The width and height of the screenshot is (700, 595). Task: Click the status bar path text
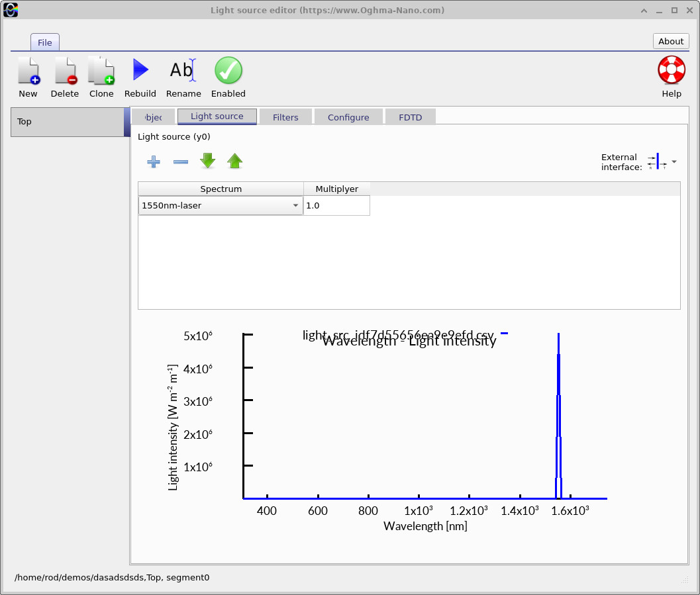112,577
